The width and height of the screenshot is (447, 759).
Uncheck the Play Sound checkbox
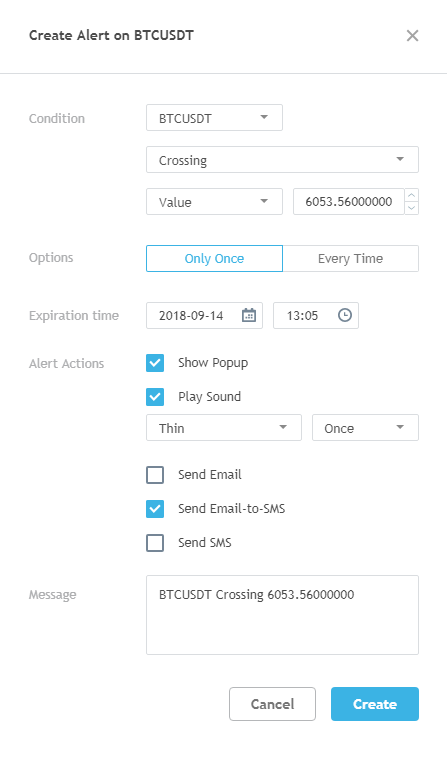click(155, 397)
